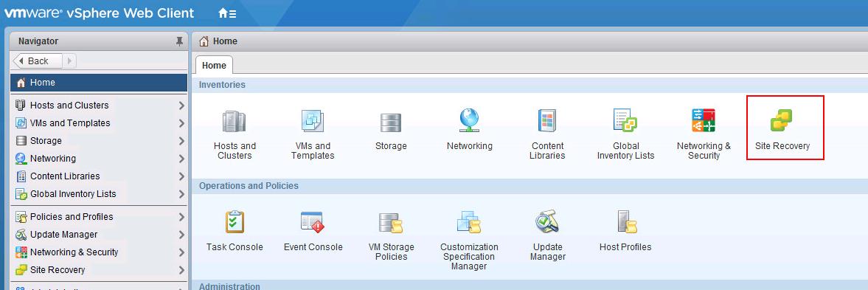
Task: Select Update Manager in Navigator
Action: [x=99, y=234]
